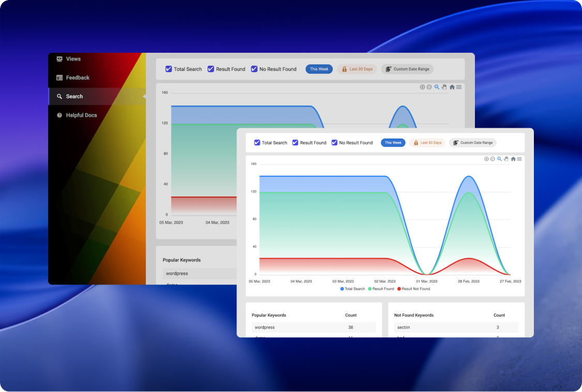The width and height of the screenshot is (582, 392).
Task: Activate the hand pan tool on front chart
Action: pyautogui.click(x=506, y=159)
